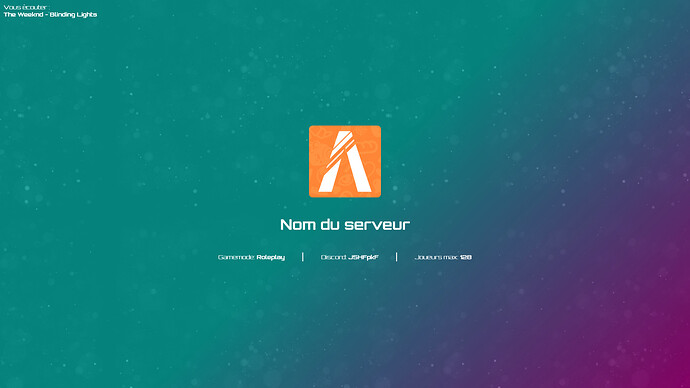Select the "Nom du serveur" title

pos(345,225)
